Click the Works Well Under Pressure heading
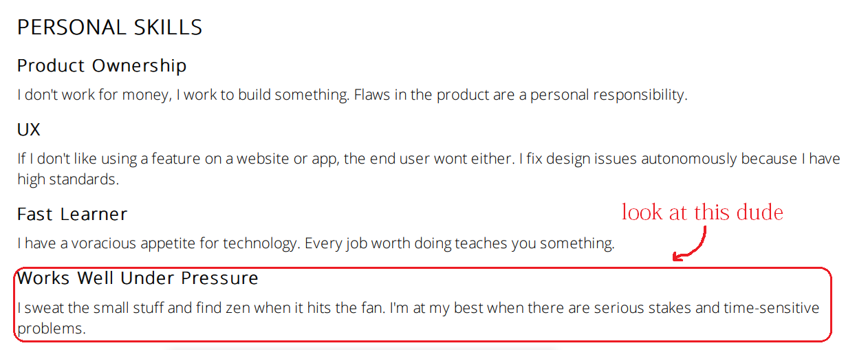 (x=138, y=278)
